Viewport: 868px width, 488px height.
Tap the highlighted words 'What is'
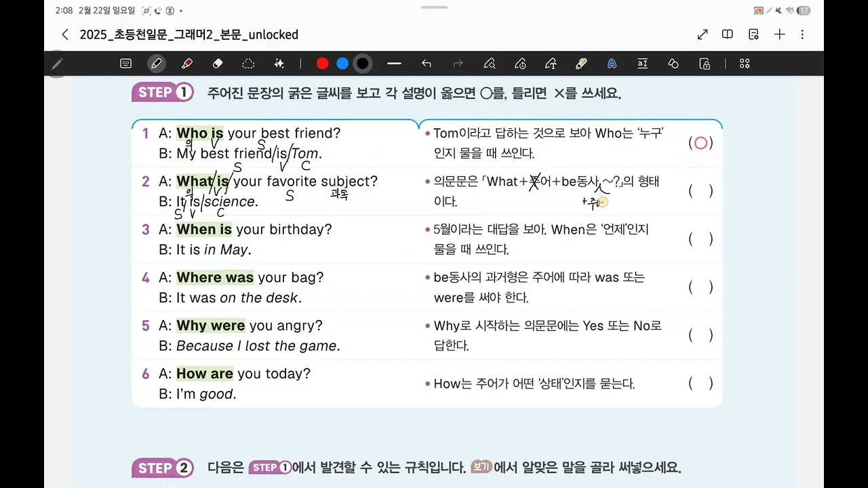[203, 182]
